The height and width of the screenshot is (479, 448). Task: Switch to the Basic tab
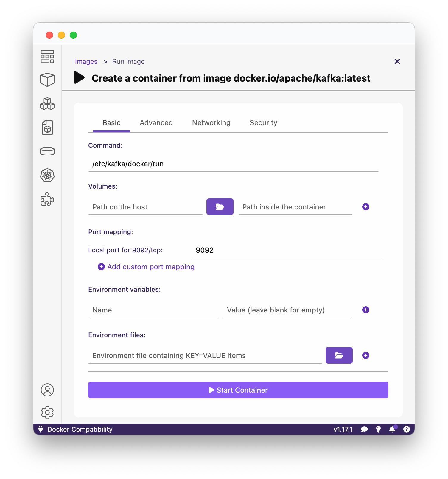tap(111, 123)
